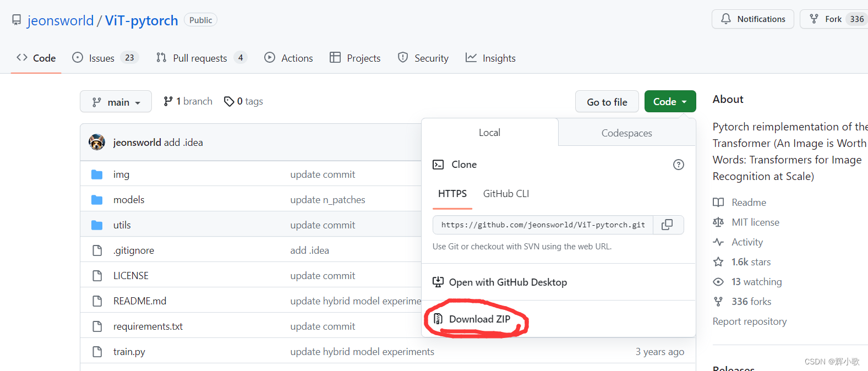Open the Projects tab
This screenshot has height=371, width=868.
(355, 58)
